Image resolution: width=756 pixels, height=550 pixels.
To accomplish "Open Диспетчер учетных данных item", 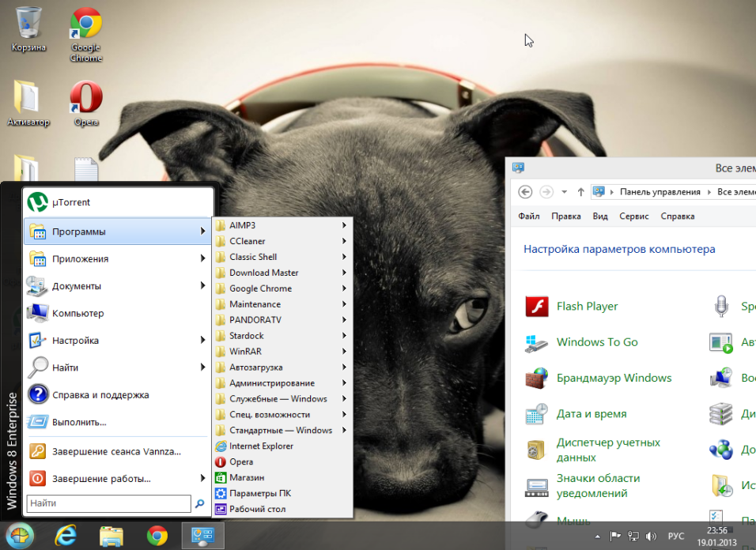I will point(593,450).
